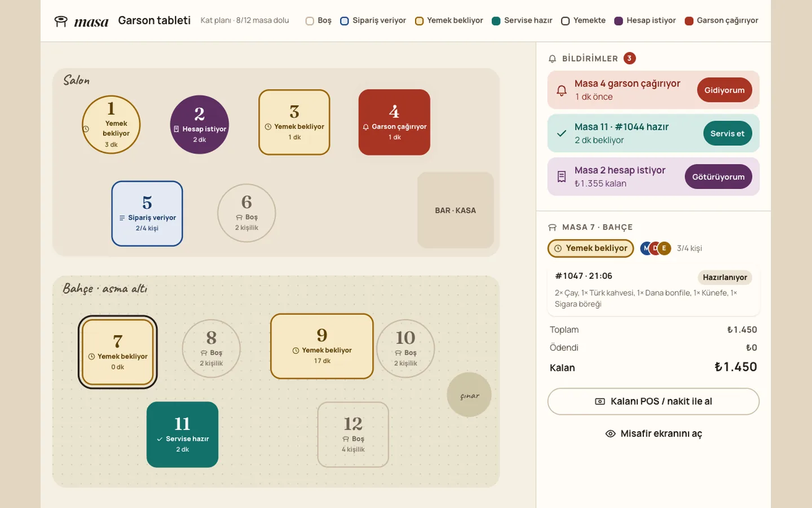Click the receipt icon on table 2
Screen dimensions: 812x508
click(176, 129)
